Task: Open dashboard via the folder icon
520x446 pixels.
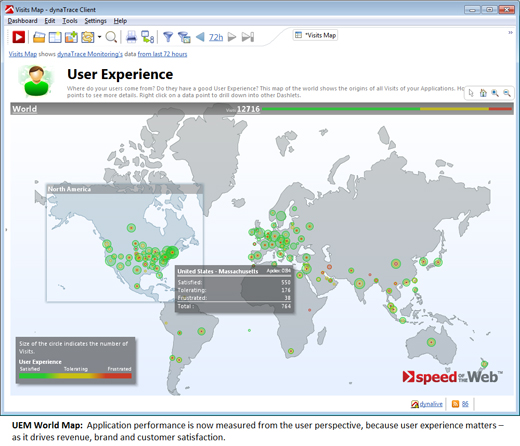Action: pos(39,37)
